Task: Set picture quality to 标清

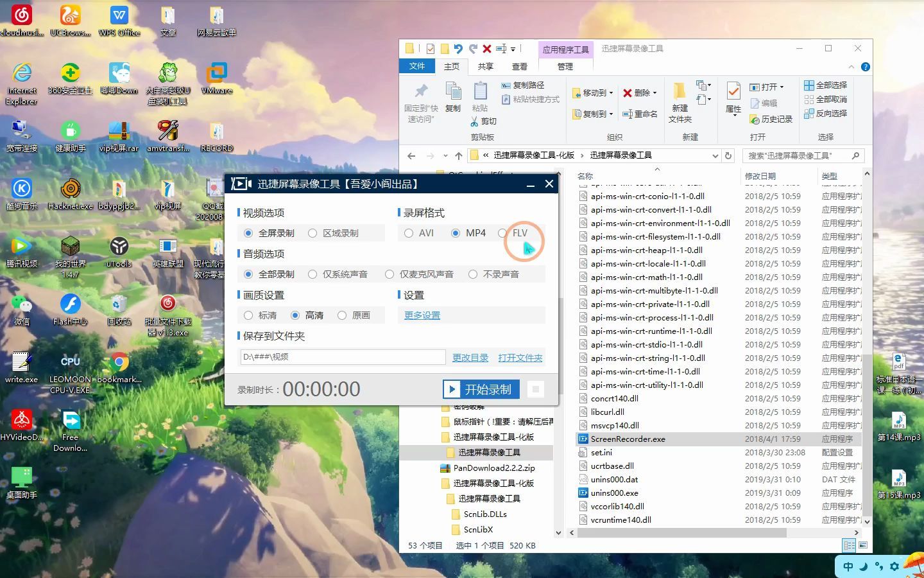Action: 261,315
